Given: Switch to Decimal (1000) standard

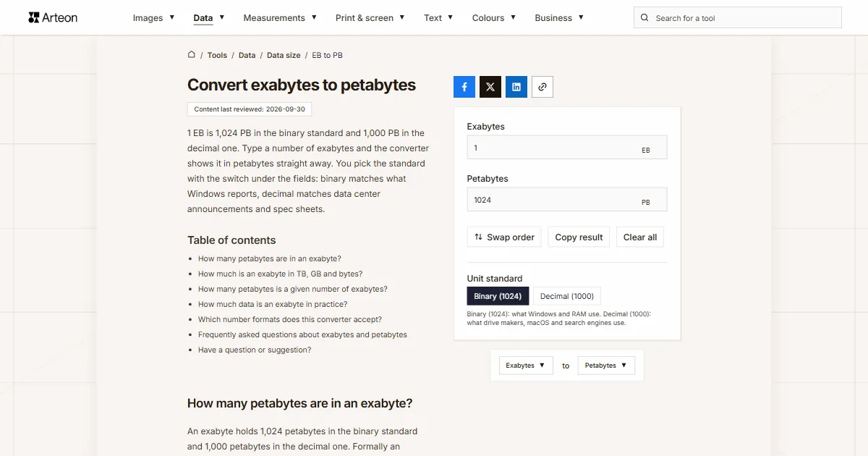Looking at the screenshot, I should point(567,296).
